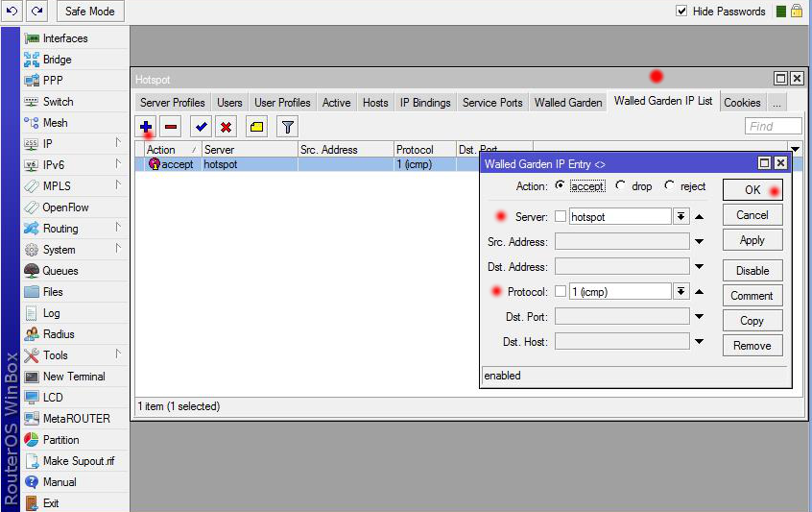
Task: Click the redo arrow icon
Action: [x=36, y=11]
